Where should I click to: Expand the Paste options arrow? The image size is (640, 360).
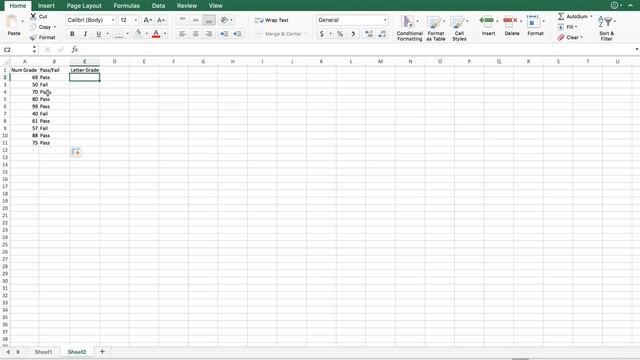pos(22,21)
